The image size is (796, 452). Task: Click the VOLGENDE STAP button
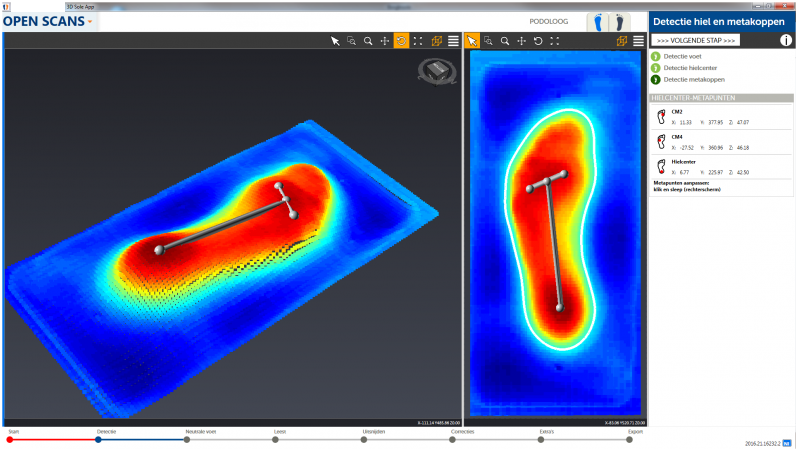(696, 40)
